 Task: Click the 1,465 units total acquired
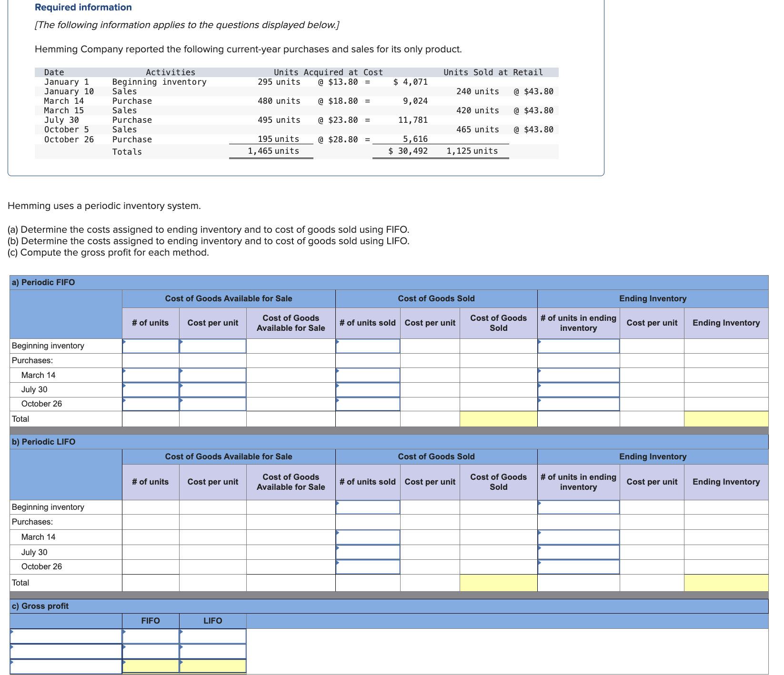pyautogui.click(x=273, y=151)
